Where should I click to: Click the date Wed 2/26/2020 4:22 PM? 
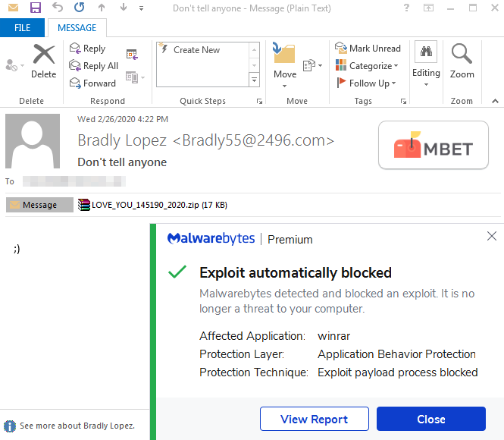tap(123, 119)
